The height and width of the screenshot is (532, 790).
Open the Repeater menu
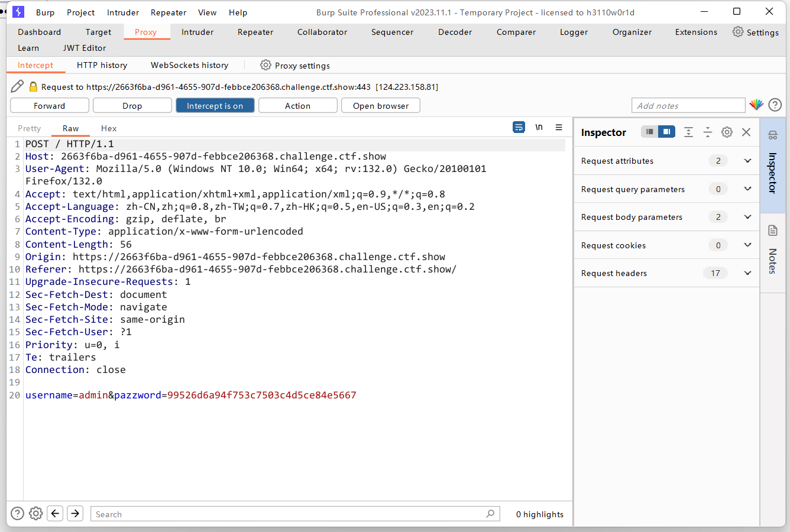pyautogui.click(x=169, y=12)
